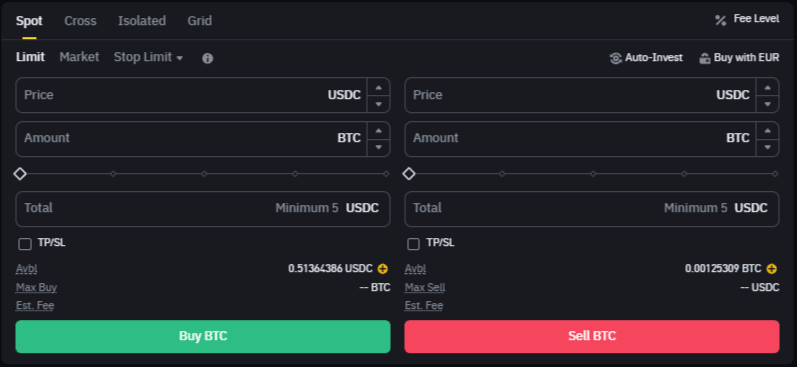Increase buy Price with up arrow
The image size is (797, 367).
click(x=378, y=87)
